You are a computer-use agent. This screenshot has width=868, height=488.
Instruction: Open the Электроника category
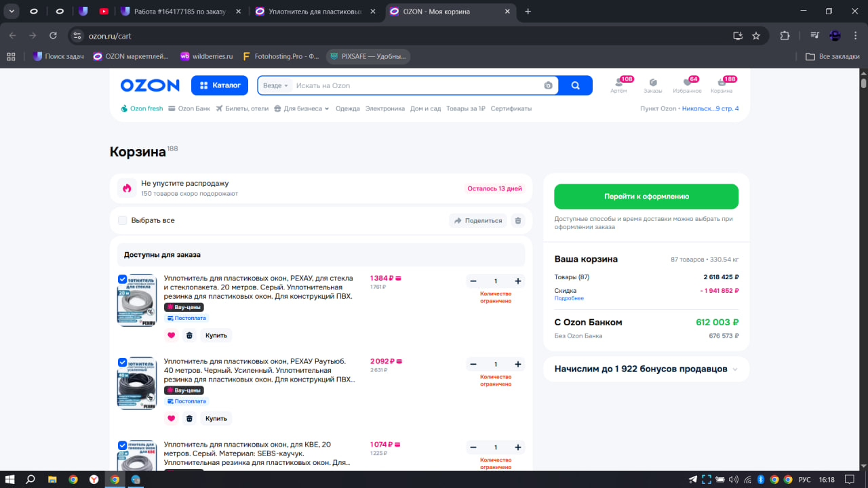385,108
